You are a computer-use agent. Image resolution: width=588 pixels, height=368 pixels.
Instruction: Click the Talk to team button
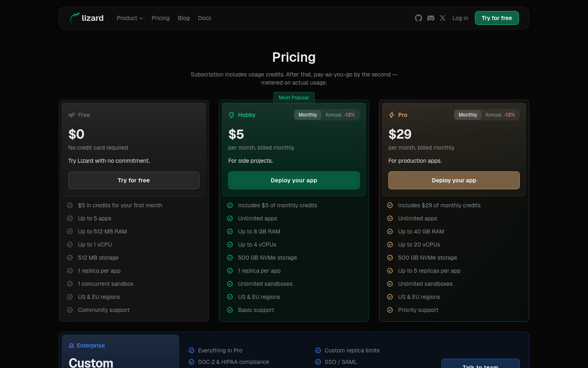click(x=481, y=364)
